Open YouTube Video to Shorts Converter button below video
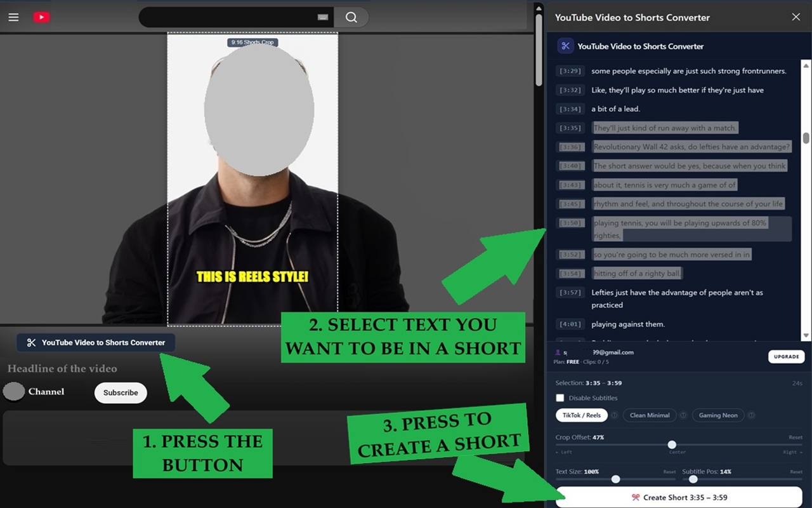This screenshot has height=508, width=812. point(96,342)
